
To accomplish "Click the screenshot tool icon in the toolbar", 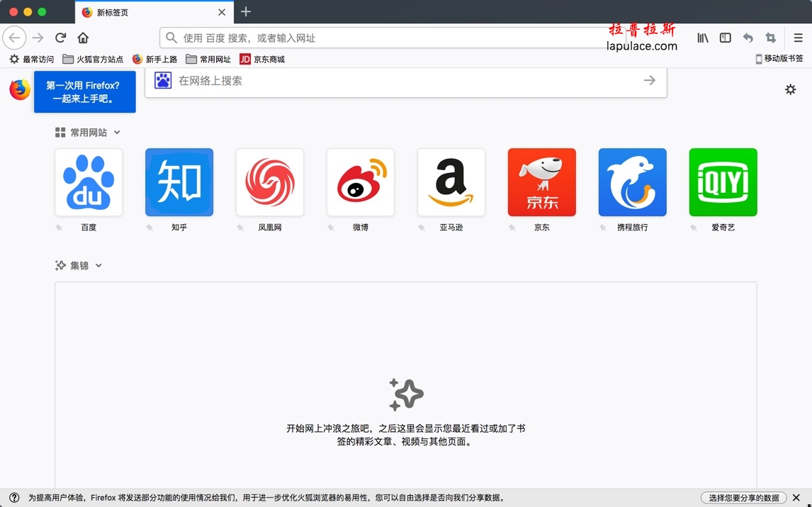I will point(770,38).
